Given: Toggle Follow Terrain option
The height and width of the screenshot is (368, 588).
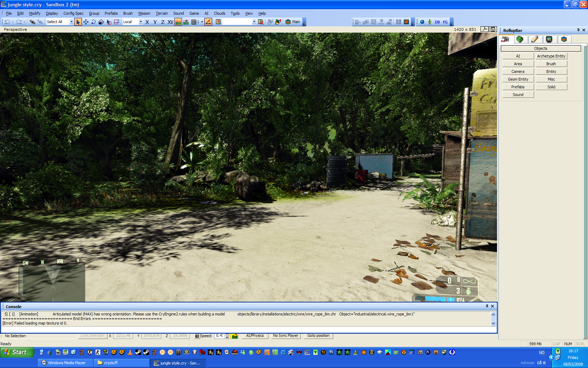Looking at the screenshot, I should tap(178, 22).
